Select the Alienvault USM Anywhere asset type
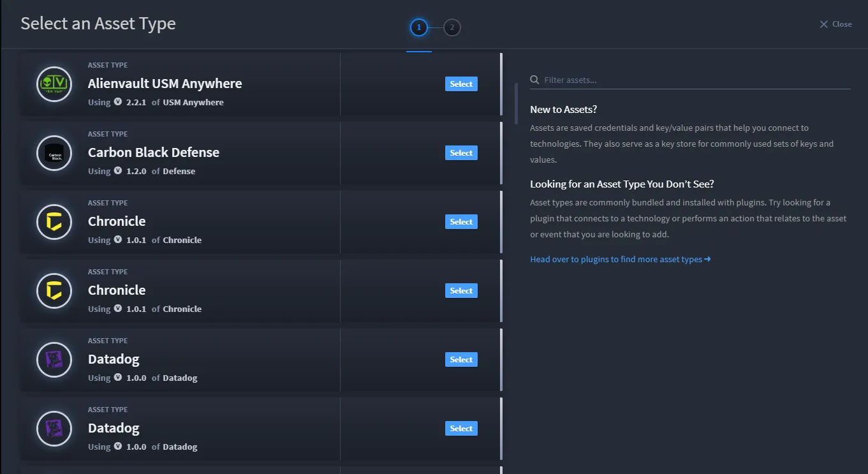The width and height of the screenshot is (868, 474). (x=461, y=84)
